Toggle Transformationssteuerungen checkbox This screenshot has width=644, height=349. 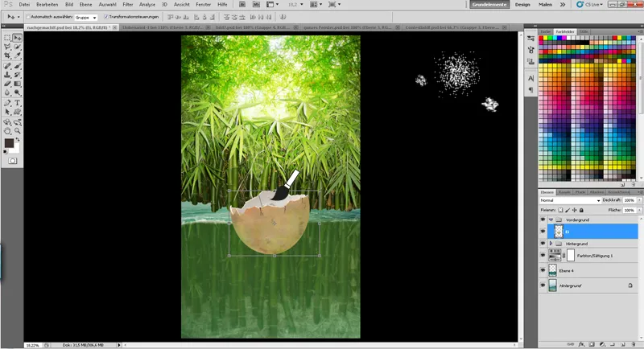106,17
